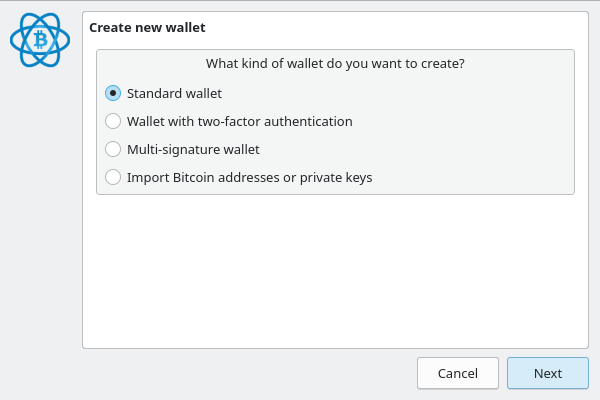Click the "Standard wallet" label text
The image size is (600, 400).
pos(174,93)
